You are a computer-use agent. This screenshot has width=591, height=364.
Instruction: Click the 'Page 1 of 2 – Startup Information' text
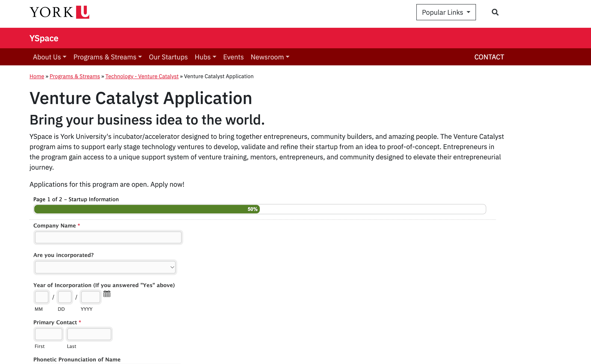coord(76,199)
